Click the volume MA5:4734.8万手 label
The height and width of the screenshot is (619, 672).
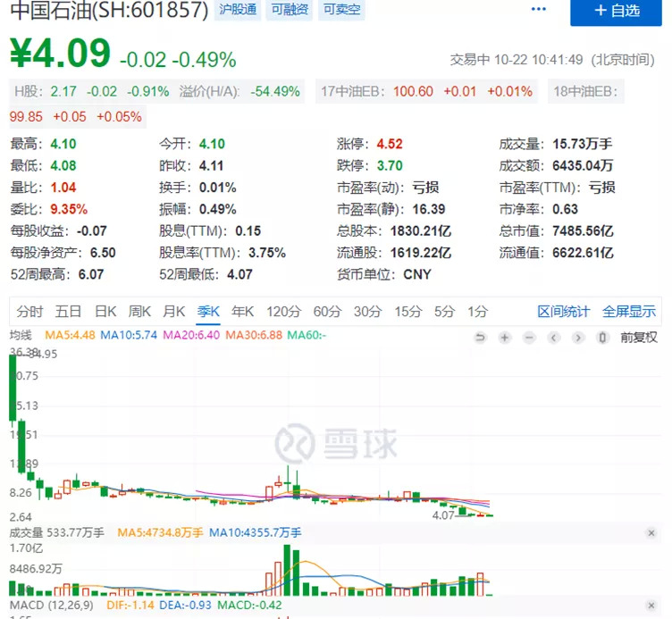(160, 532)
